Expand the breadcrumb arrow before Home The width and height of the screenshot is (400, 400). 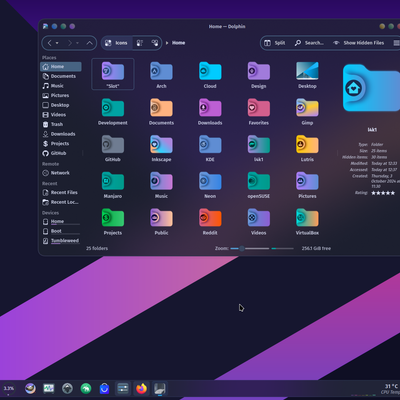[167, 43]
